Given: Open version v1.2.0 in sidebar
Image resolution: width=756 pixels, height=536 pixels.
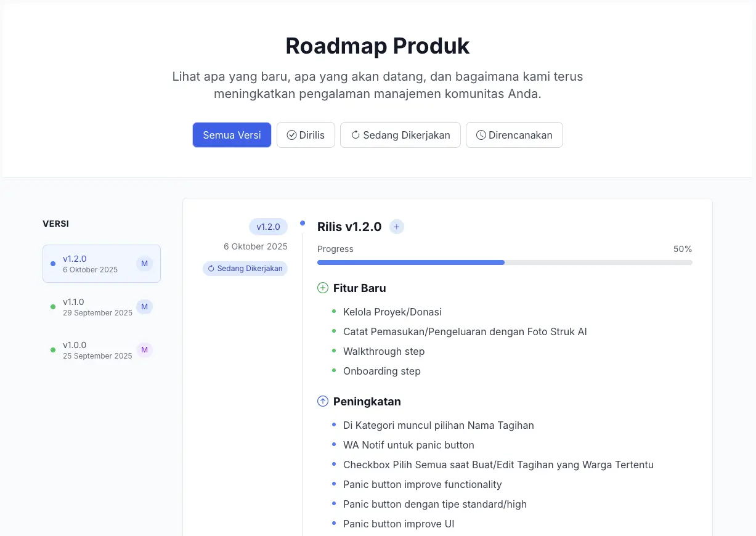Looking at the screenshot, I should (x=102, y=264).
